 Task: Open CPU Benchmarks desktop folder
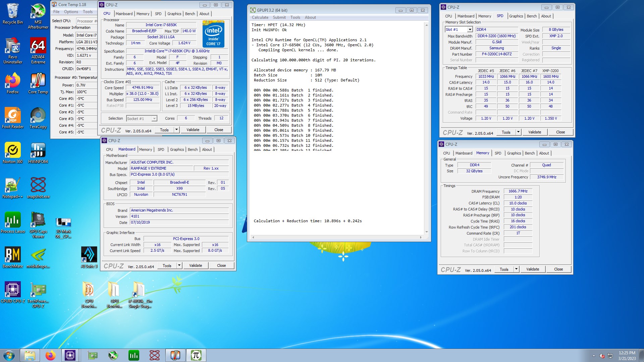[x=89, y=295]
